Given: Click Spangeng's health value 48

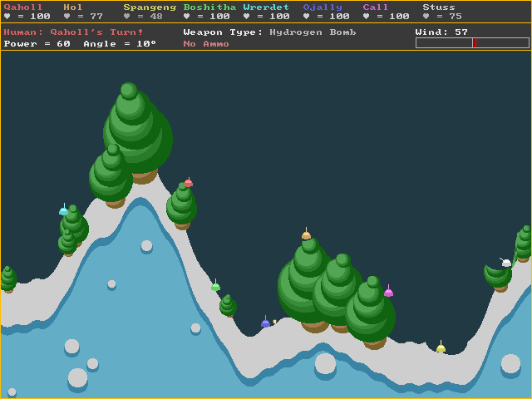Looking at the screenshot, I should coord(156,16).
